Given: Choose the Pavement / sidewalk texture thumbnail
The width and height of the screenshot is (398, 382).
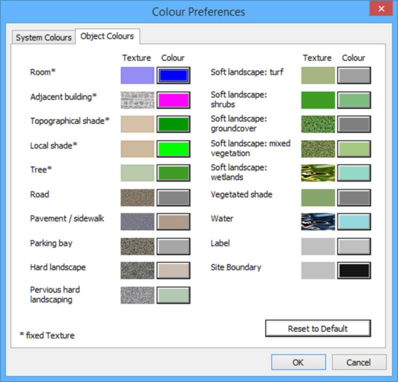Looking at the screenshot, I should tap(137, 222).
